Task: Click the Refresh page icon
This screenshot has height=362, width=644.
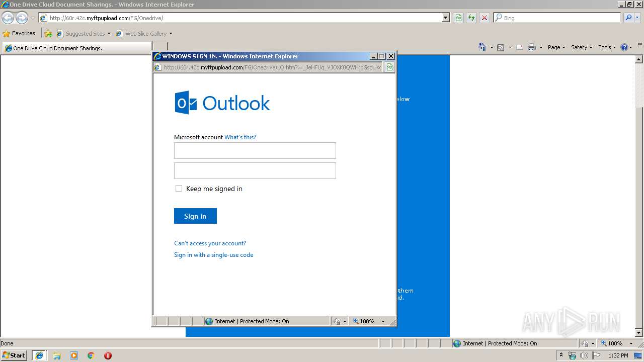Action: coord(471,18)
